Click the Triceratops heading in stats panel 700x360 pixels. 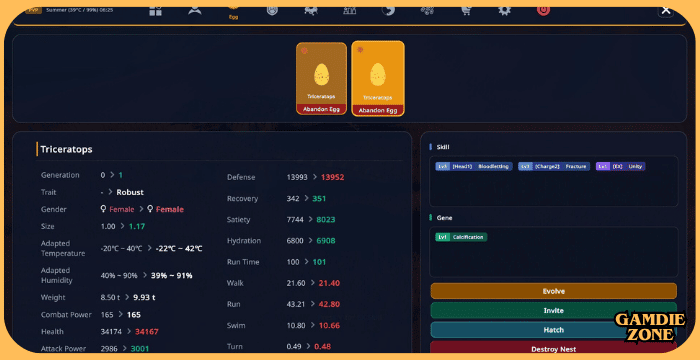(67, 149)
